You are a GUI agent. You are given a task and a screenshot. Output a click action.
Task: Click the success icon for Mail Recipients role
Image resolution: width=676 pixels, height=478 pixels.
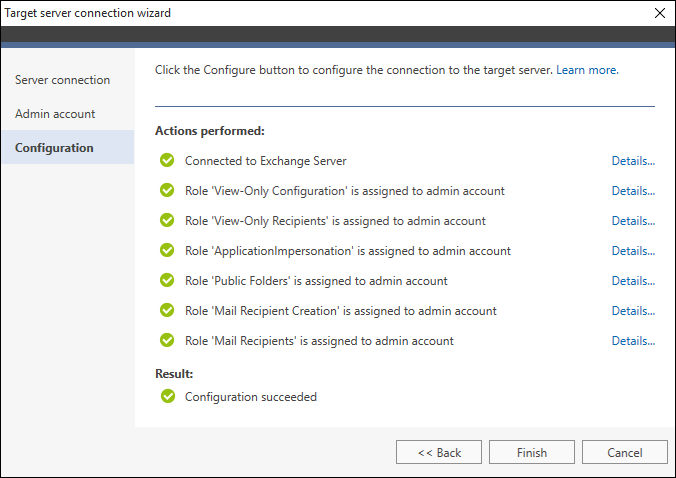coord(167,340)
